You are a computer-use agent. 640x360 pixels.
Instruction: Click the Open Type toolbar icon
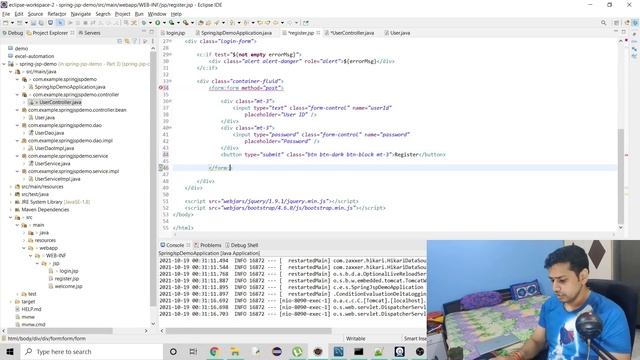[x=200, y=23]
